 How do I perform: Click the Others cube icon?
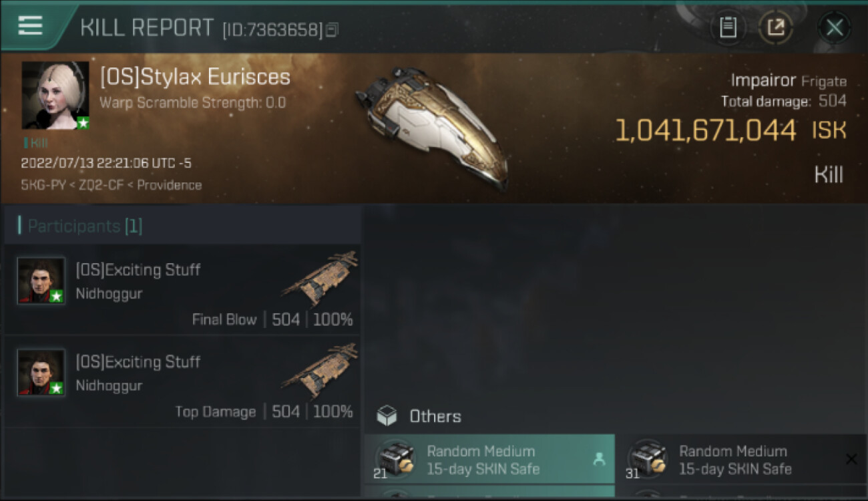click(x=387, y=416)
